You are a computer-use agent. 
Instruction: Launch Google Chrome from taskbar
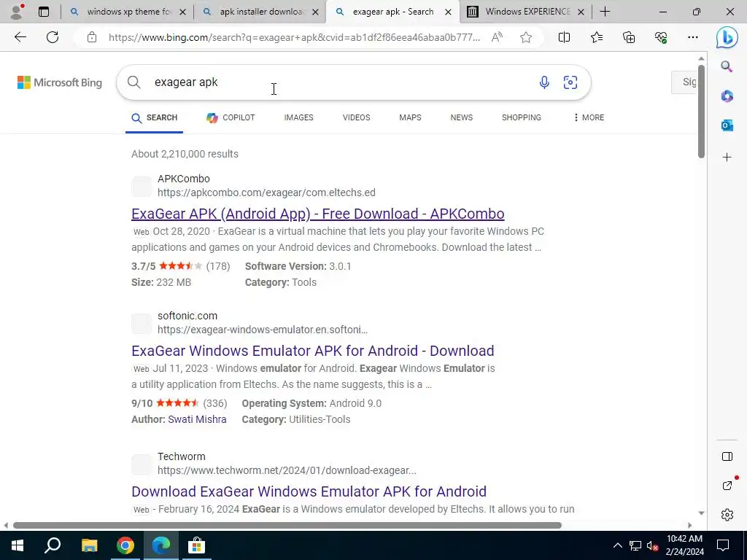tap(125, 545)
